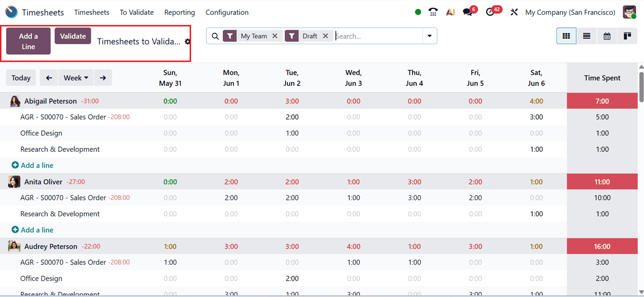Open the user avatar menu

(x=630, y=12)
